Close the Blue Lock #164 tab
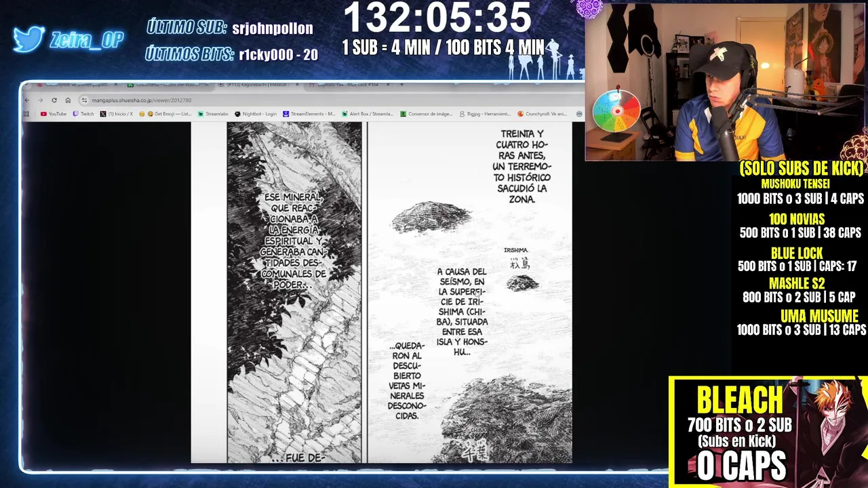The width and height of the screenshot is (868, 488). [x=388, y=85]
